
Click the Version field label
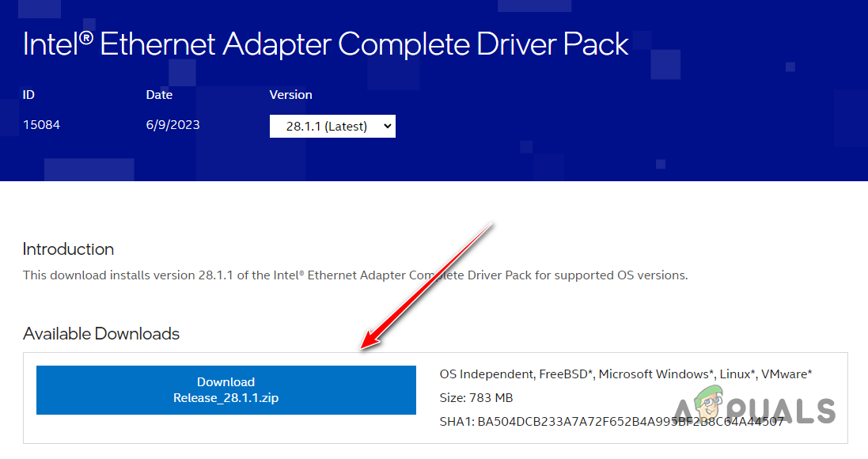point(290,94)
